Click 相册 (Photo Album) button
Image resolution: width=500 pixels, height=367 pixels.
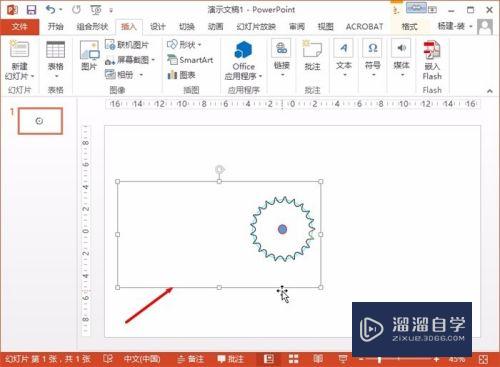point(120,75)
